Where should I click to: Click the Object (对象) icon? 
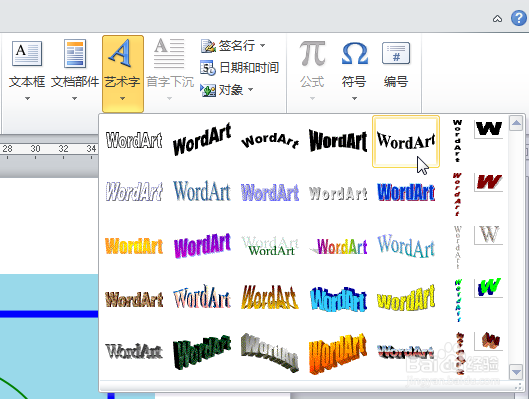coord(208,90)
